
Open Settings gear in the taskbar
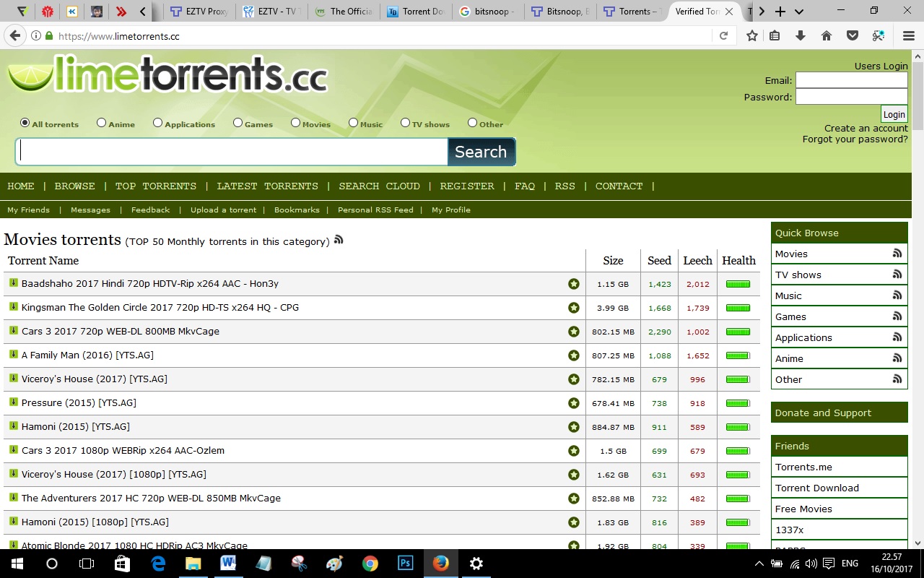(476, 563)
